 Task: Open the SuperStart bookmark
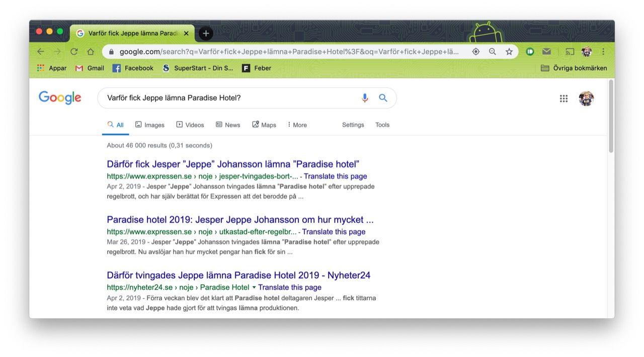(198, 68)
